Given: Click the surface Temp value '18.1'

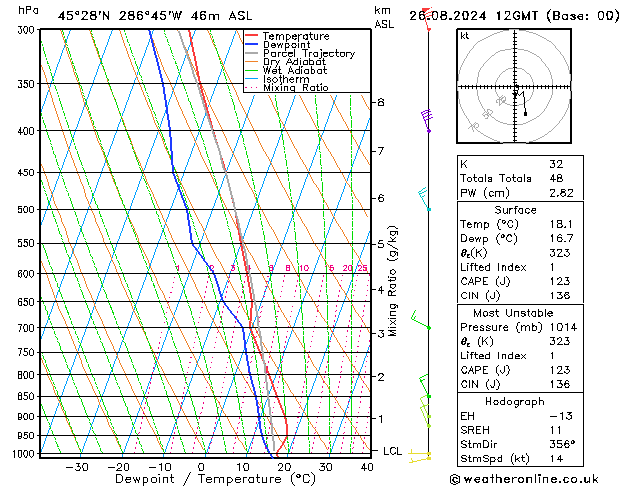Looking at the screenshot, I should click(x=561, y=224).
